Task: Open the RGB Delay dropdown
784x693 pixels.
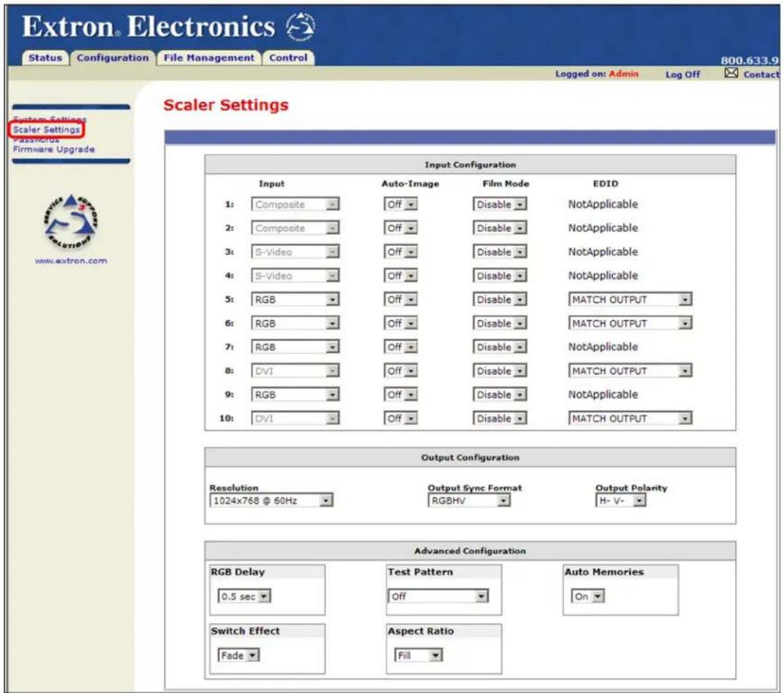Action: point(244,596)
